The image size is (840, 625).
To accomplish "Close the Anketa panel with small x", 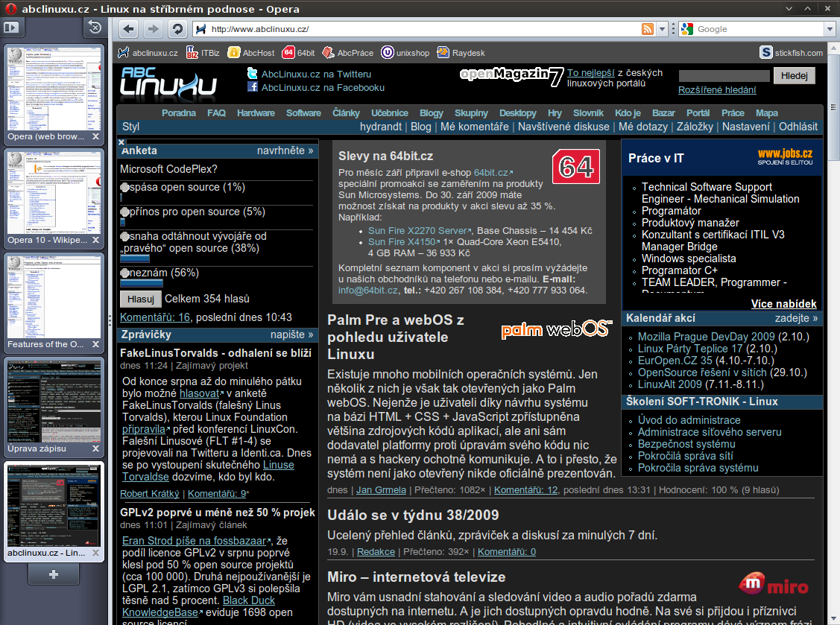I will coord(121,142).
